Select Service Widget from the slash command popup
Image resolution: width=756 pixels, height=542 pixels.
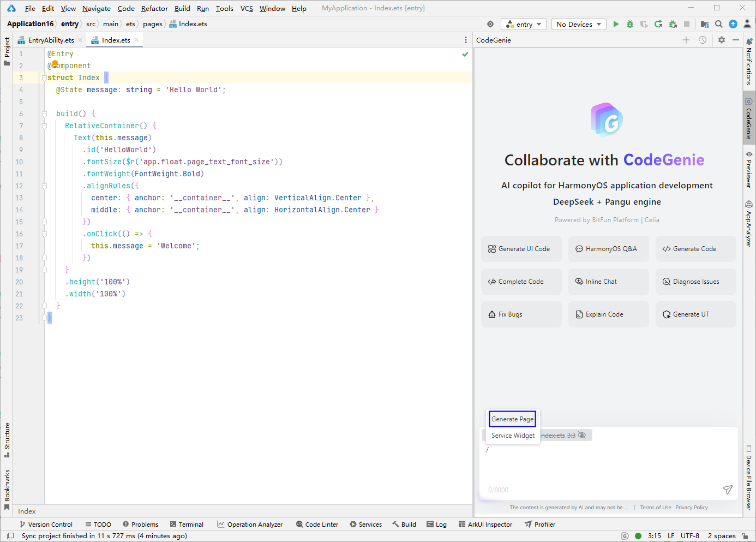513,435
